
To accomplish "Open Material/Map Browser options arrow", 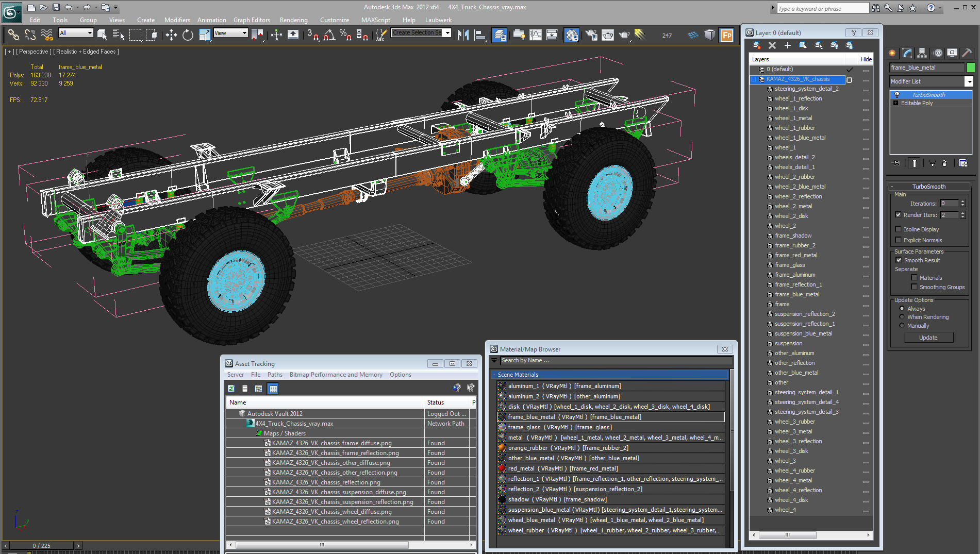I will pos(494,361).
